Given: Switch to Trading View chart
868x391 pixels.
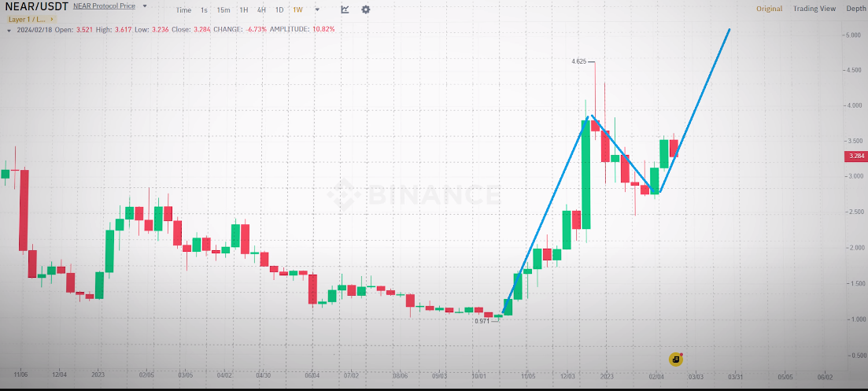Looking at the screenshot, I should 814,9.
